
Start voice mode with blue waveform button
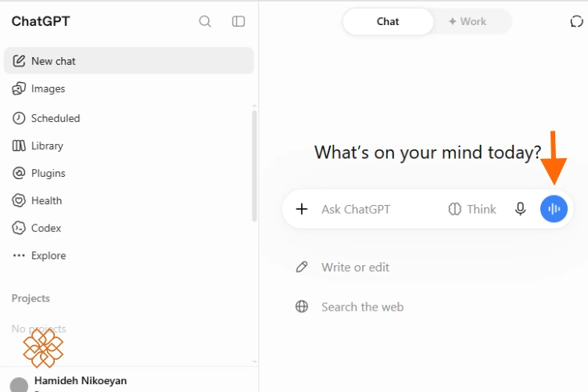[x=554, y=209]
